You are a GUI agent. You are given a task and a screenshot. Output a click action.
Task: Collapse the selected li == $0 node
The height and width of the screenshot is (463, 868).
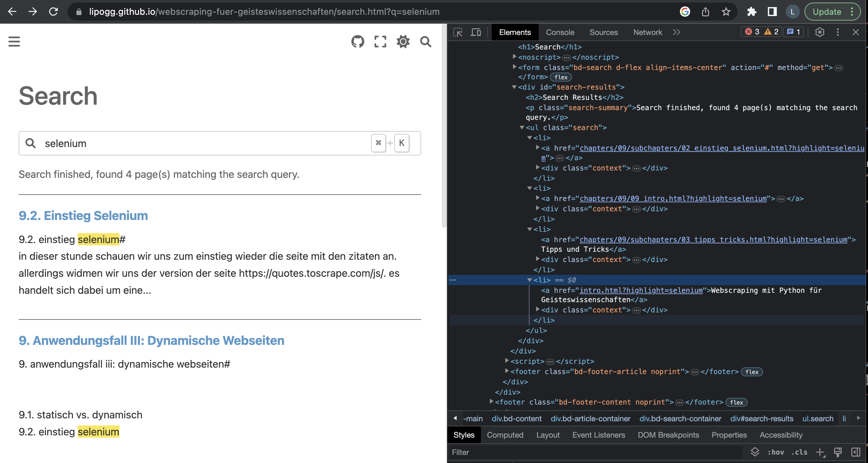click(x=530, y=280)
